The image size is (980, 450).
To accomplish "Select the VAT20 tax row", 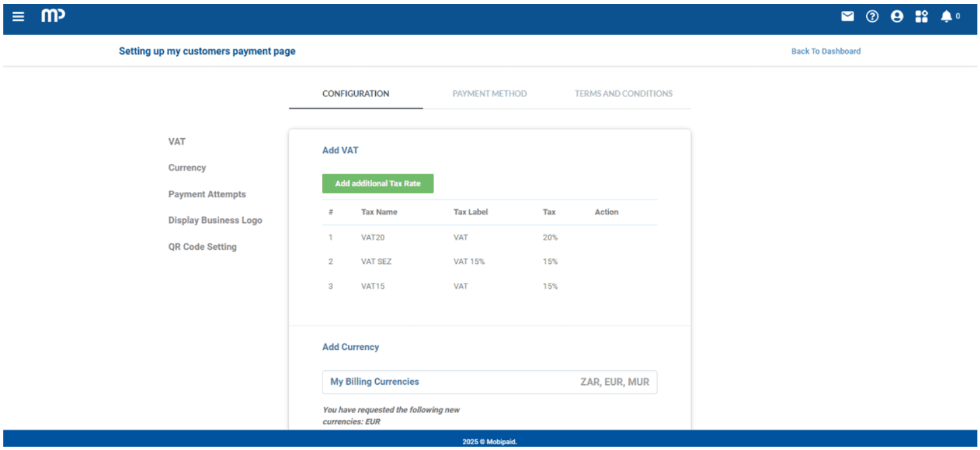I will pos(373,238).
